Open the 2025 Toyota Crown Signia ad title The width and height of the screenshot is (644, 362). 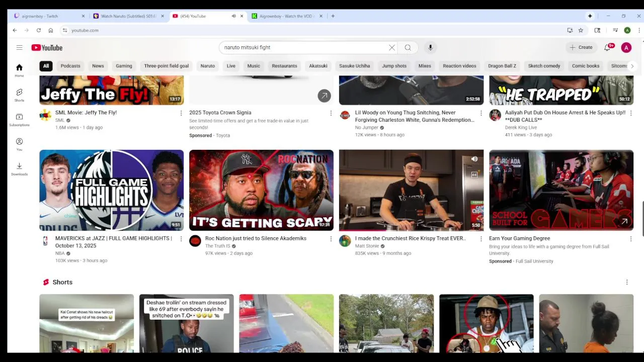pos(220,113)
